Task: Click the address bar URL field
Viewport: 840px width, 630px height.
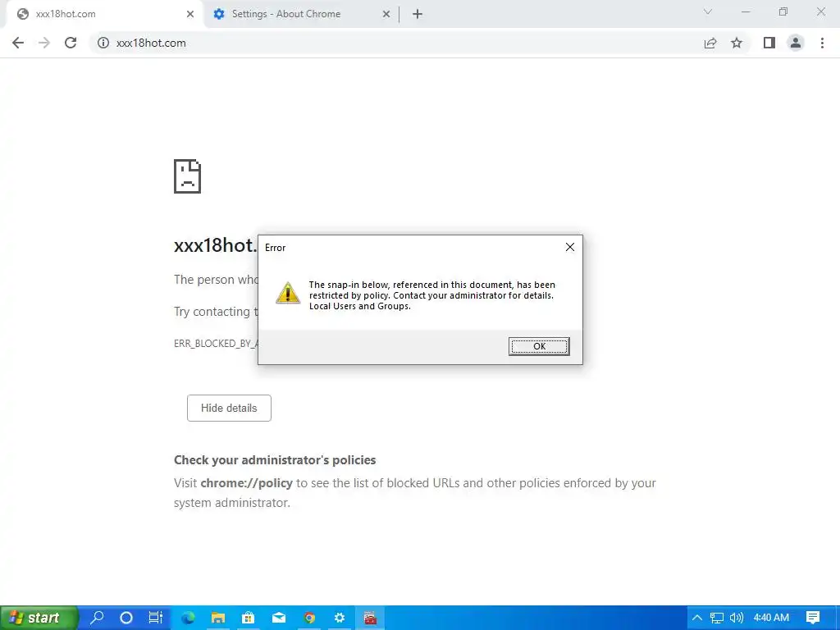Action: coord(396,43)
